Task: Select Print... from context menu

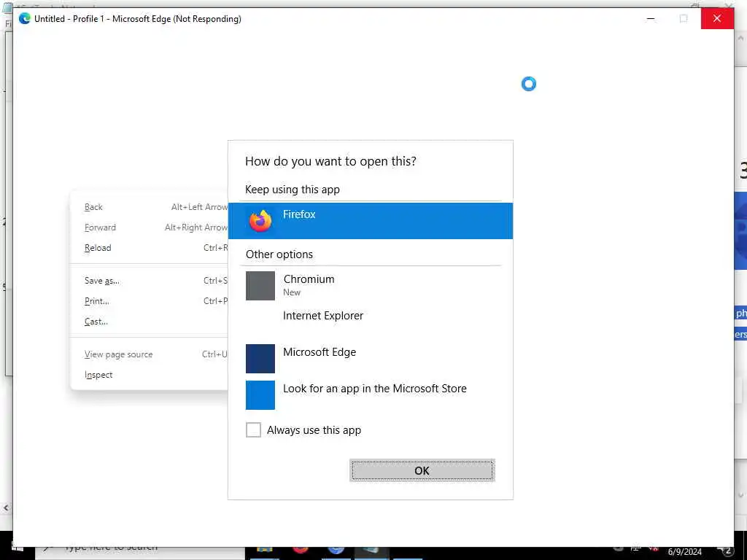Action: click(149, 301)
